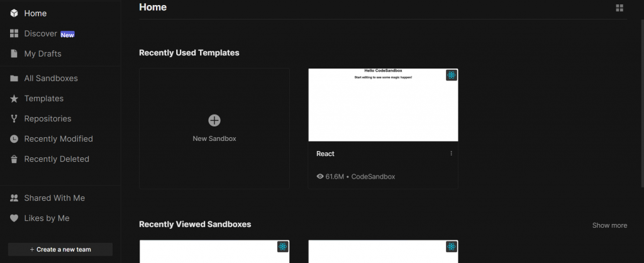Click 61.6M view count on React card
Viewport: 644px width, 263px height.
pos(335,177)
